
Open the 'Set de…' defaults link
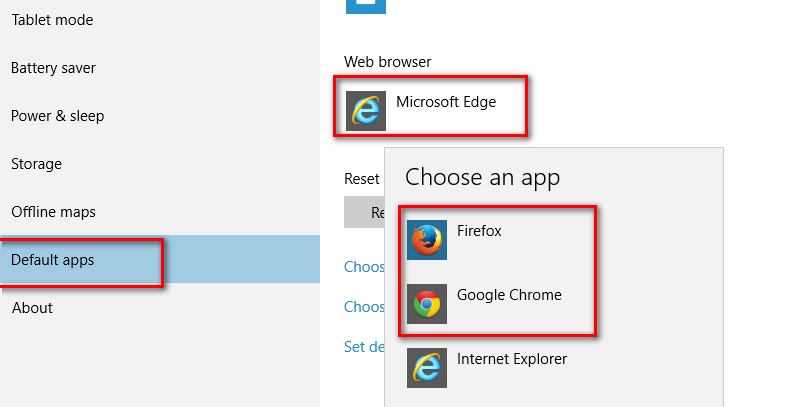click(x=364, y=347)
